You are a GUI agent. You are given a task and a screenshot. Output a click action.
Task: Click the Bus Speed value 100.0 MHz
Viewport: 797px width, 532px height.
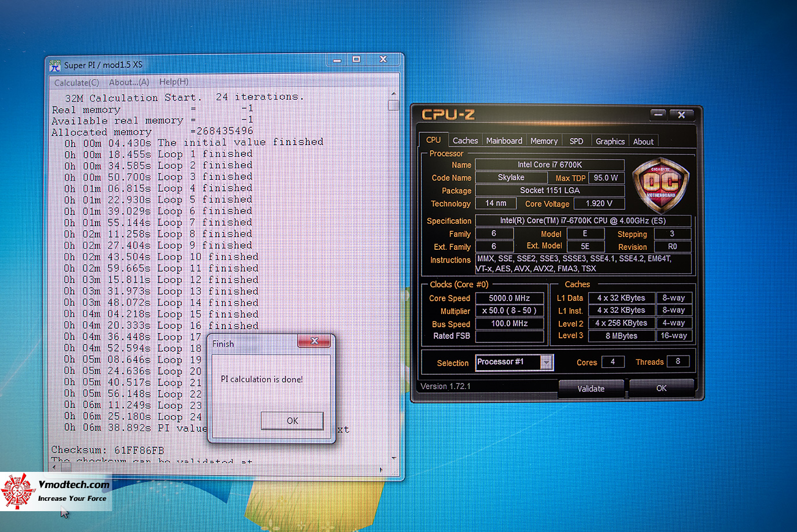pos(510,324)
